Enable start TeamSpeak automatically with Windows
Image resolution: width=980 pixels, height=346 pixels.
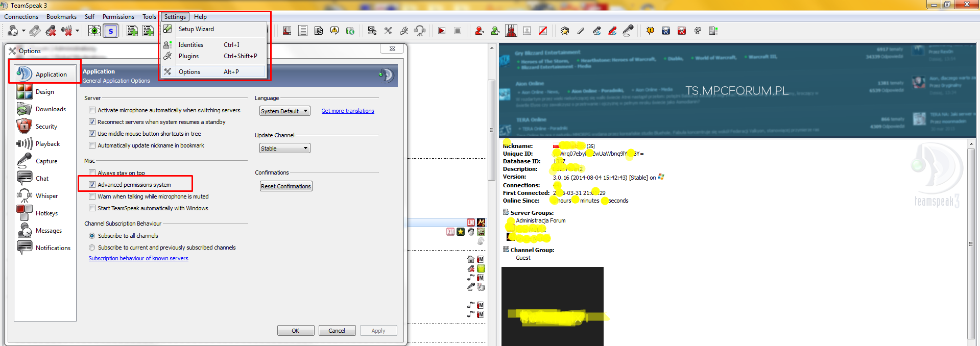pos(92,208)
